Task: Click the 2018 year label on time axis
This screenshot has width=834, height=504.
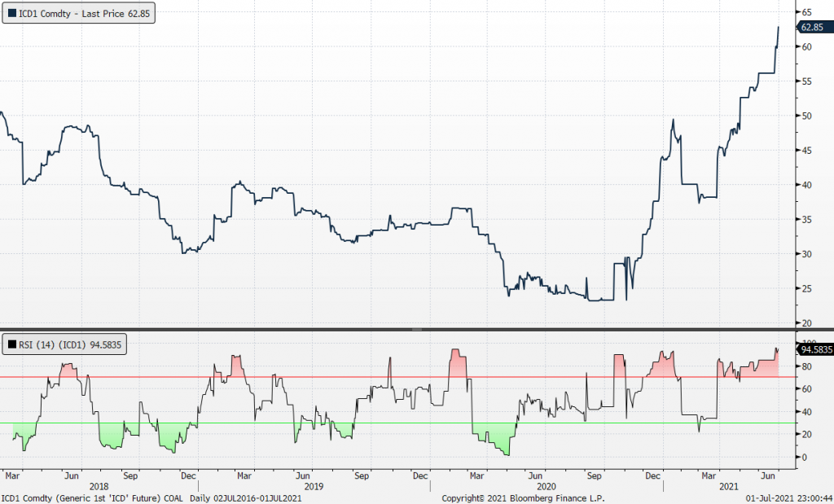Action: 99,486
